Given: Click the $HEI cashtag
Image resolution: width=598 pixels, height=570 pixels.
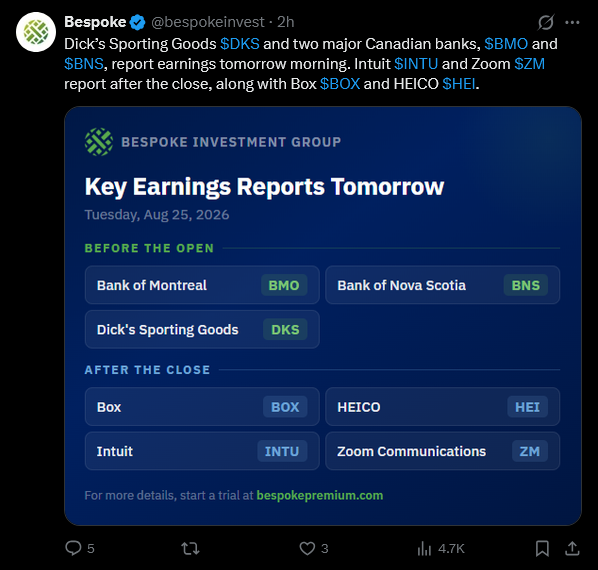Looking at the screenshot, I should pyautogui.click(x=459, y=84).
